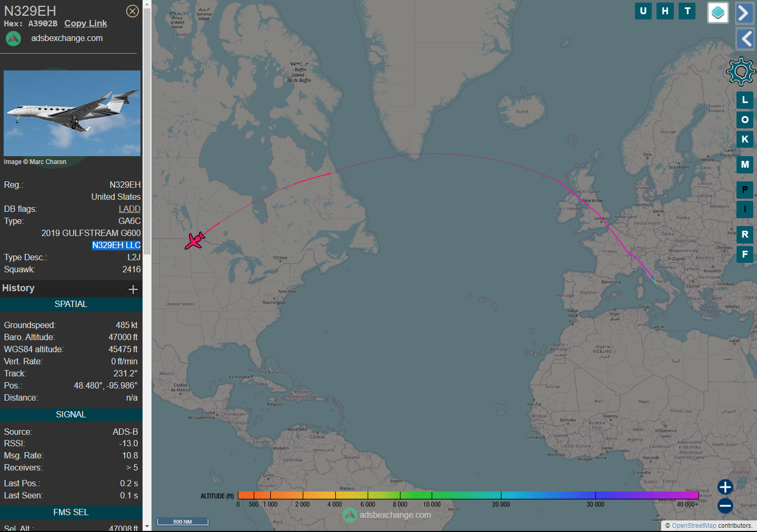
Task: Toggle the K map option button
Action: 745,139
